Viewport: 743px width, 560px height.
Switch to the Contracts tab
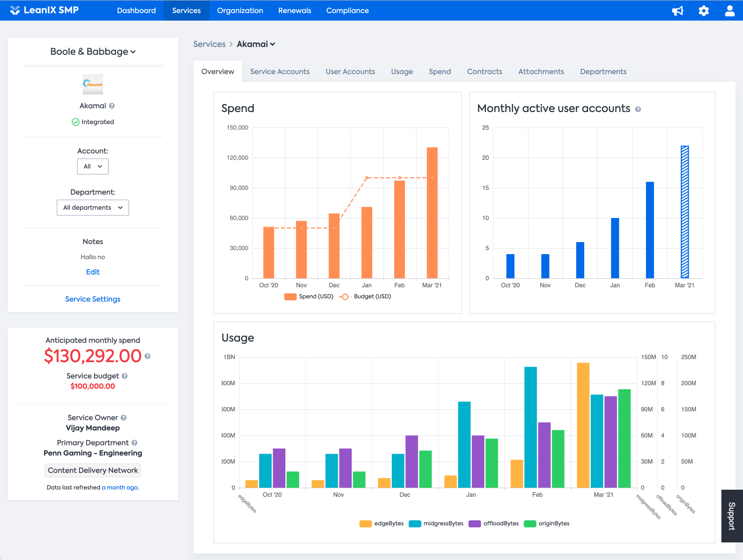[485, 72]
